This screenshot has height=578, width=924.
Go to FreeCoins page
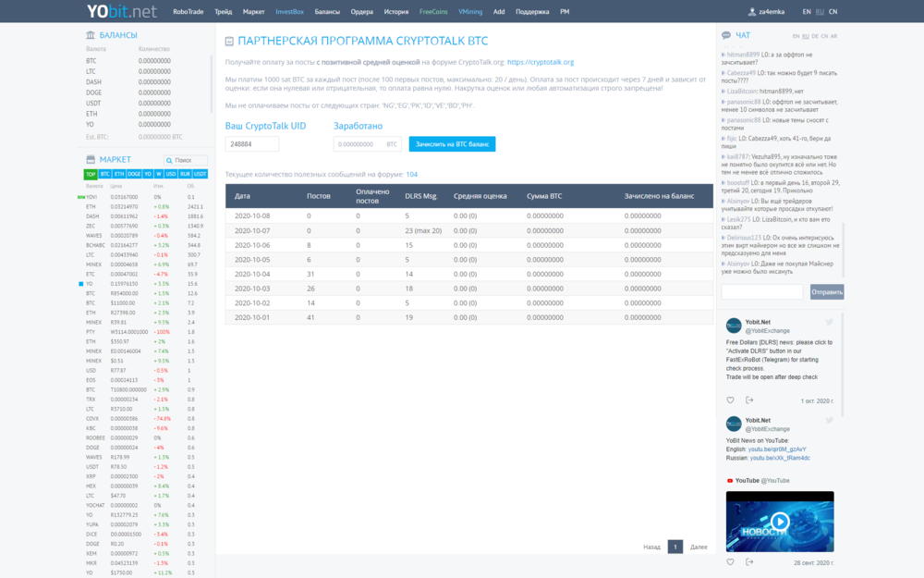433,12
